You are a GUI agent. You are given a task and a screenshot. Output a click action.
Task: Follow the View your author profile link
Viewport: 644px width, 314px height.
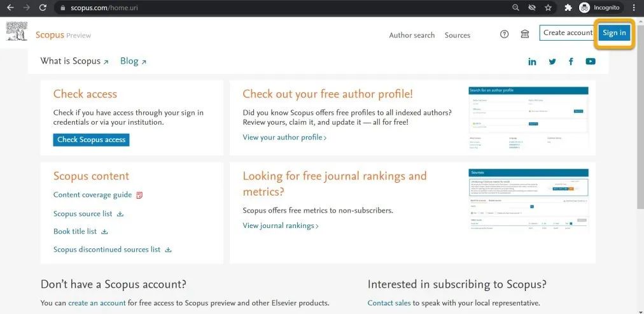(x=284, y=138)
